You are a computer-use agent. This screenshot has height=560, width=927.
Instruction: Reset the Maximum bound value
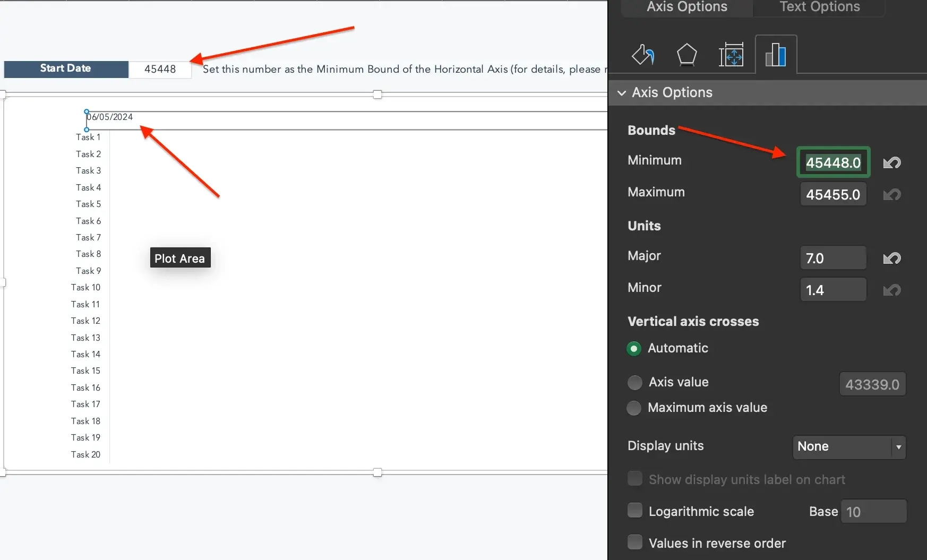tap(892, 194)
